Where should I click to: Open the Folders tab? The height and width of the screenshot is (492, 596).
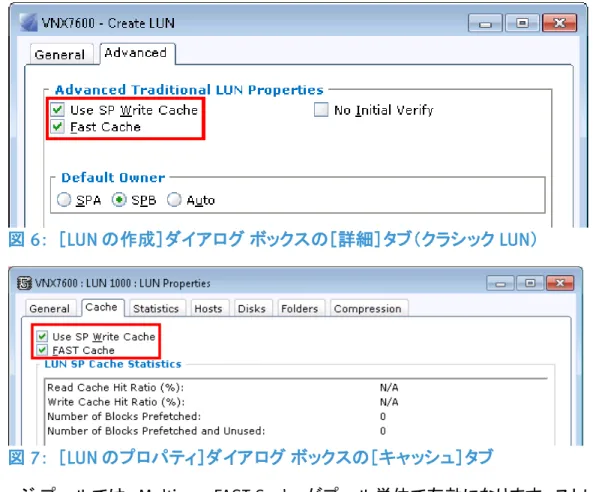click(300, 308)
